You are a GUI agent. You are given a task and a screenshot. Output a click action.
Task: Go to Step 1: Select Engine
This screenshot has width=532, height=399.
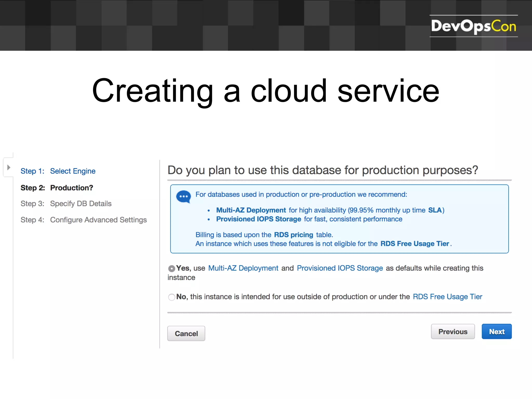(58, 171)
